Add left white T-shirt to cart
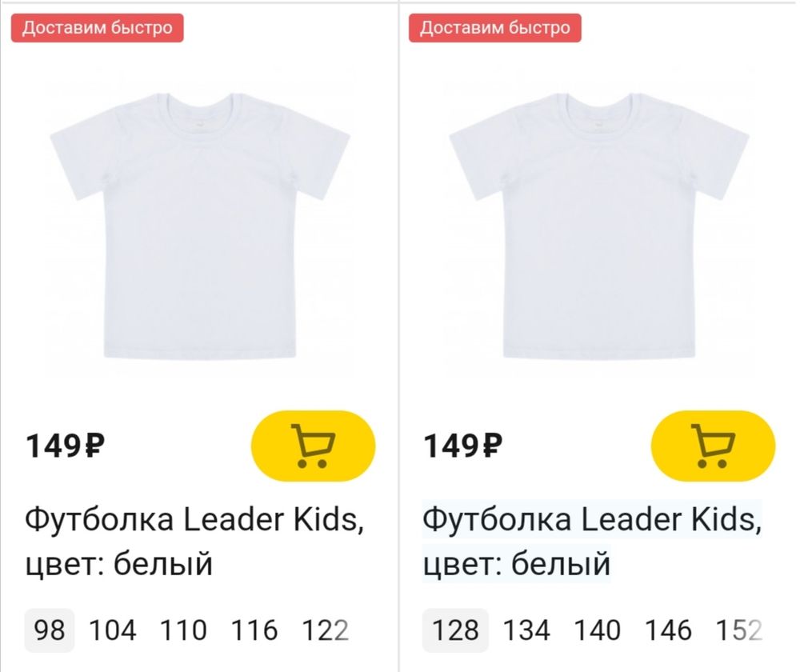 [313, 445]
